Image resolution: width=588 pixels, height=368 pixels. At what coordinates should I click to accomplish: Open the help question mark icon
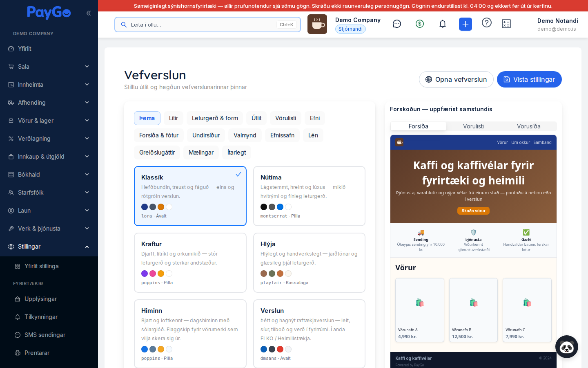click(x=487, y=22)
